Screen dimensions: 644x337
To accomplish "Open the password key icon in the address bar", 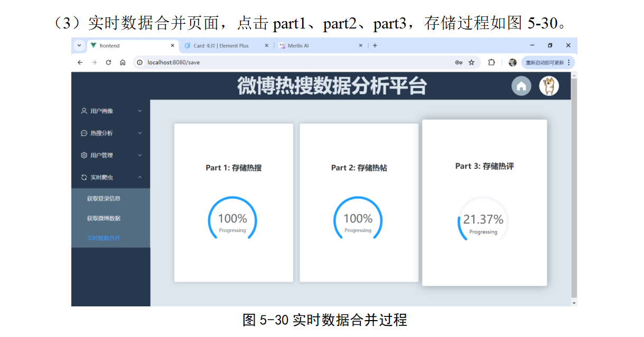I will pos(459,62).
